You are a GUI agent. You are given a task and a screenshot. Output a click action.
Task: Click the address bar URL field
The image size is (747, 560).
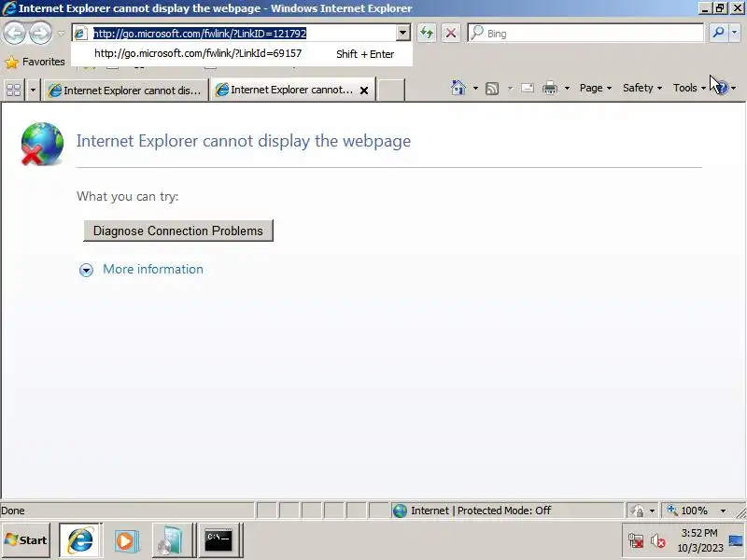(x=243, y=34)
